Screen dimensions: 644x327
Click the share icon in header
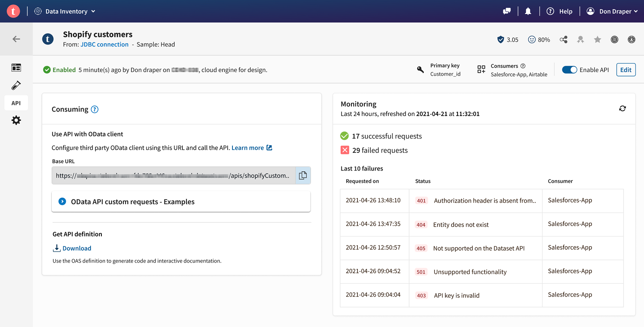tap(563, 40)
